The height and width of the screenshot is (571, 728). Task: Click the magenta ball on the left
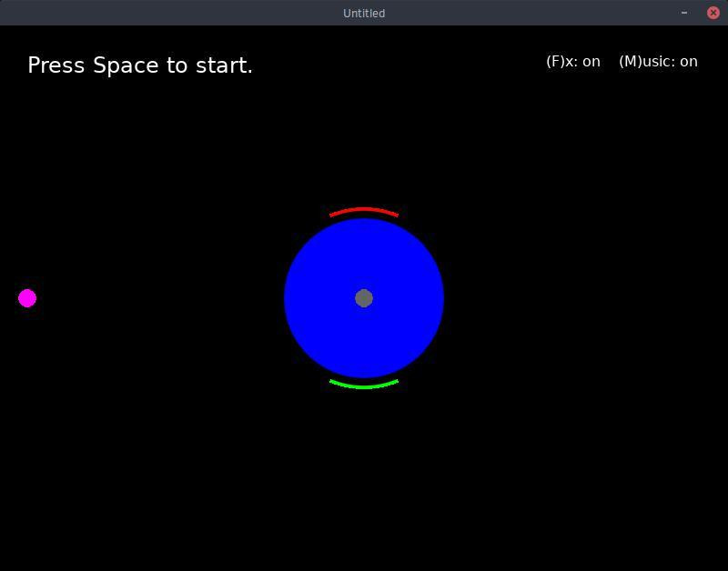[27, 298]
